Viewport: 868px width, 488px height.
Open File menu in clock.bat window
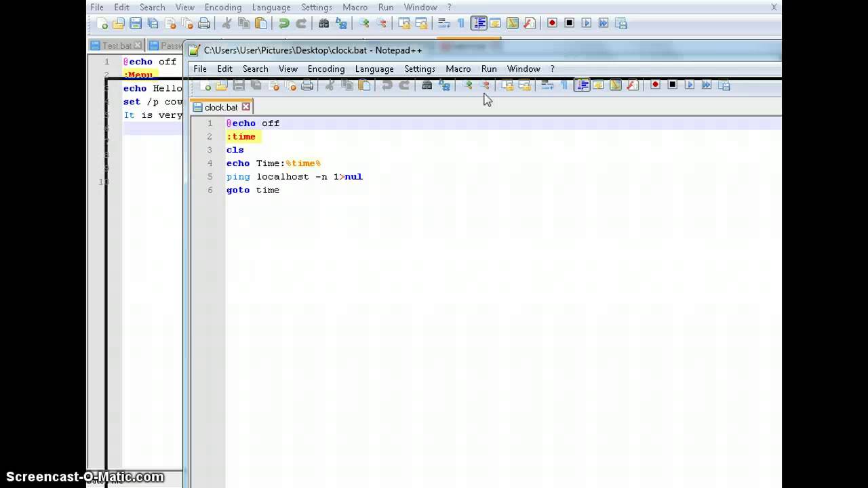pos(200,69)
